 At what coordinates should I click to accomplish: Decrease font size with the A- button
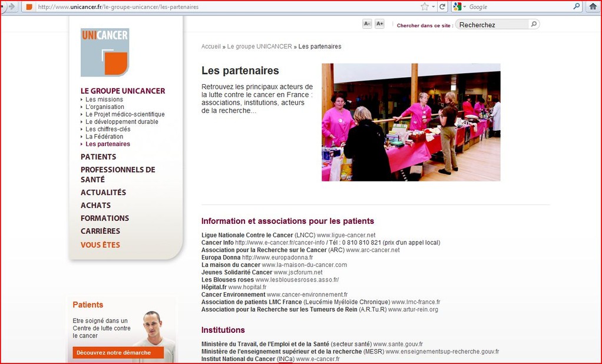click(x=367, y=24)
